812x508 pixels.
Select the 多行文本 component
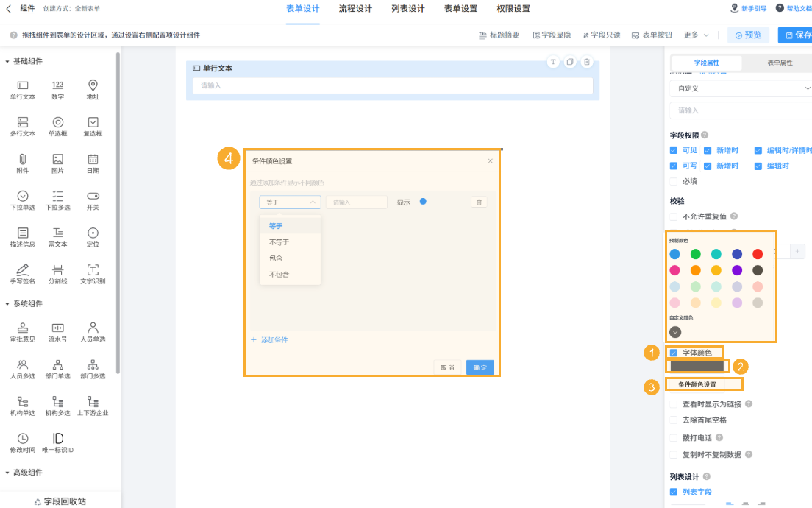tap(23, 127)
